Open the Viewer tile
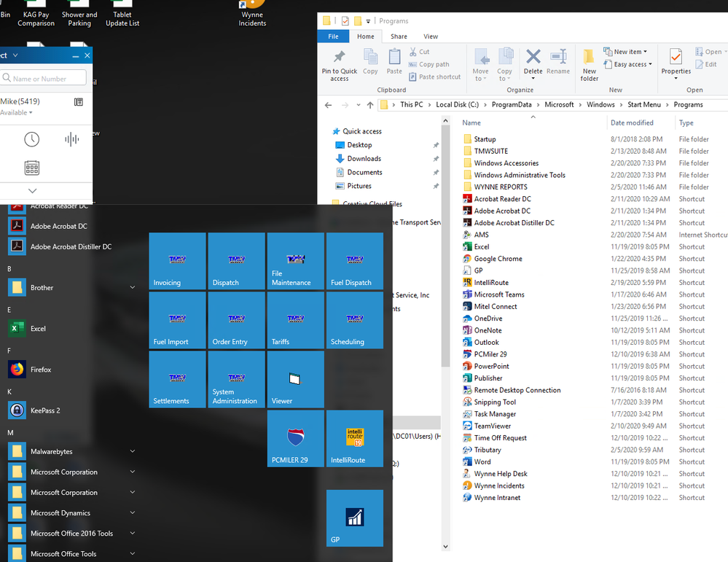Viewport: 728px width, 562px height. [296, 380]
